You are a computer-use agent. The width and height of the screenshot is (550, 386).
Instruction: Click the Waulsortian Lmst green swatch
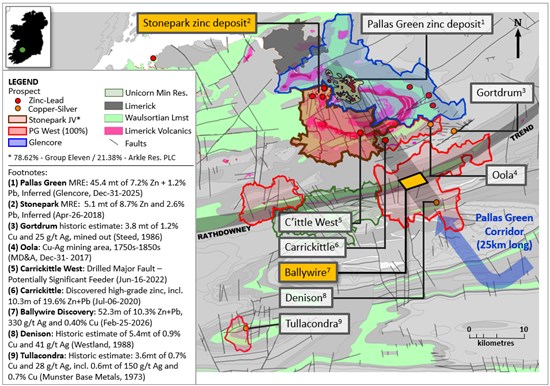[x=113, y=118]
